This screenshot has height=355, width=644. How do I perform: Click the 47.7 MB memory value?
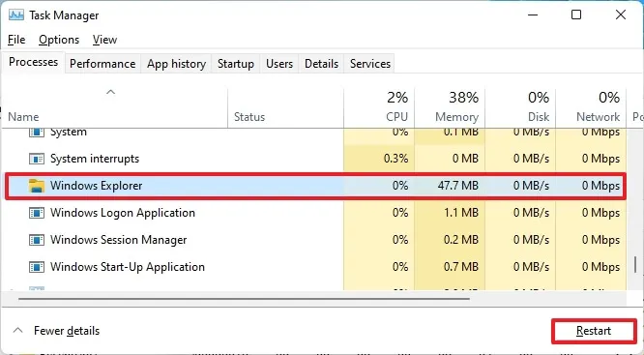pyautogui.click(x=458, y=186)
